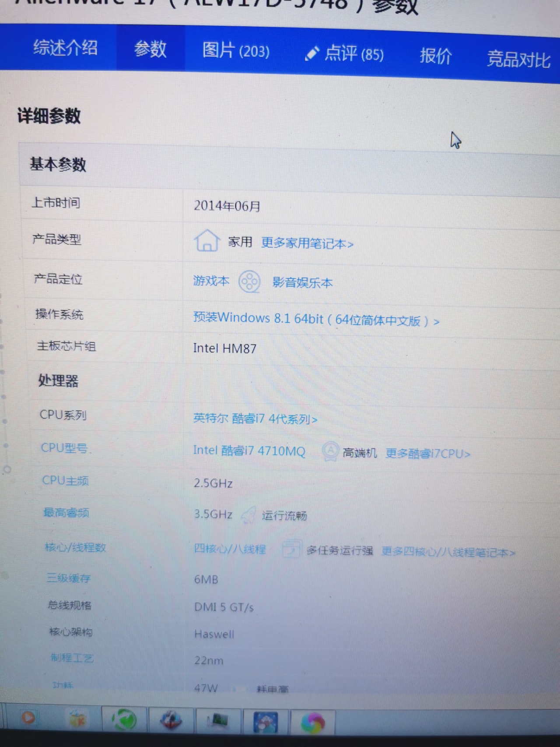The height and width of the screenshot is (747, 560).
Task: Click the pencil icon beside 点评
Action: tap(312, 53)
